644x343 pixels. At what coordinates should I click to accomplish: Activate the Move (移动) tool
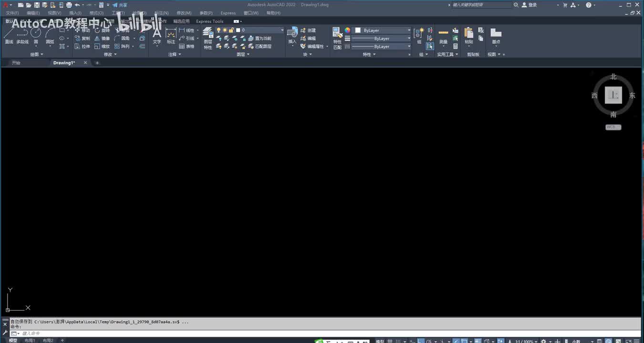[82, 30]
